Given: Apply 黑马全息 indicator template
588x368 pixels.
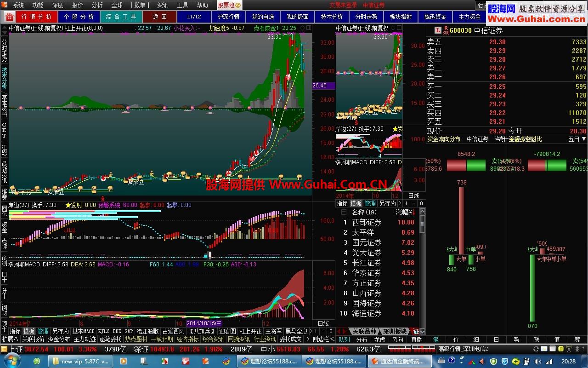Looking at the screenshot, I should point(296,331).
